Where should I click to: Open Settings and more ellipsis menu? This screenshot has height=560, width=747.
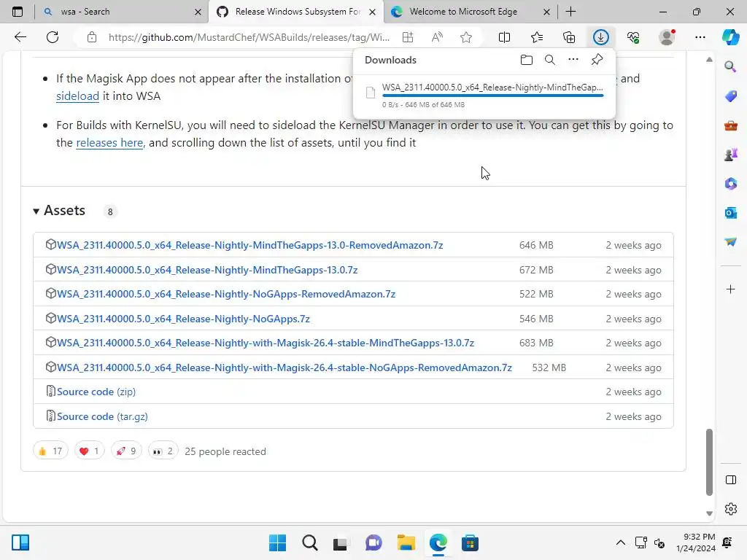click(700, 37)
